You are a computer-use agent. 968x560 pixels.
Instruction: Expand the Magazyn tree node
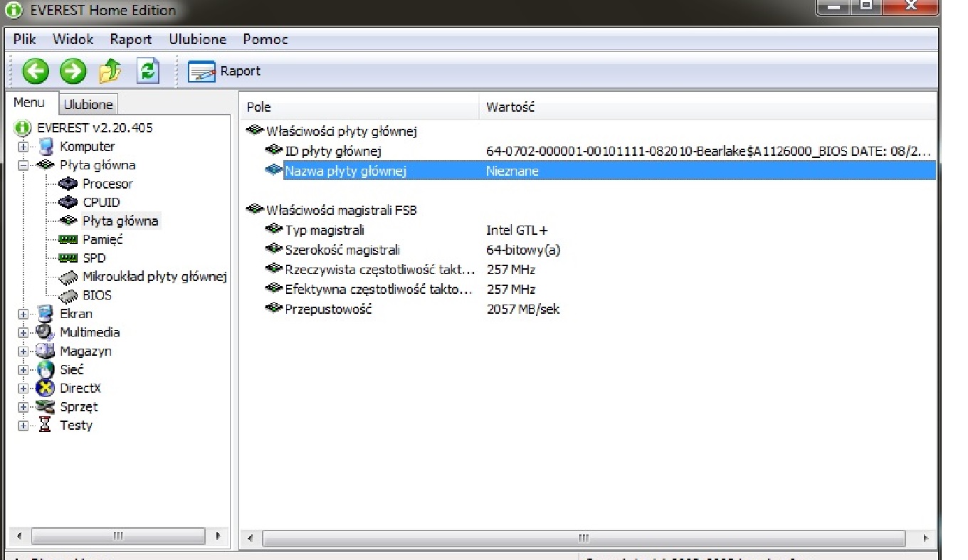(x=23, y=352)
